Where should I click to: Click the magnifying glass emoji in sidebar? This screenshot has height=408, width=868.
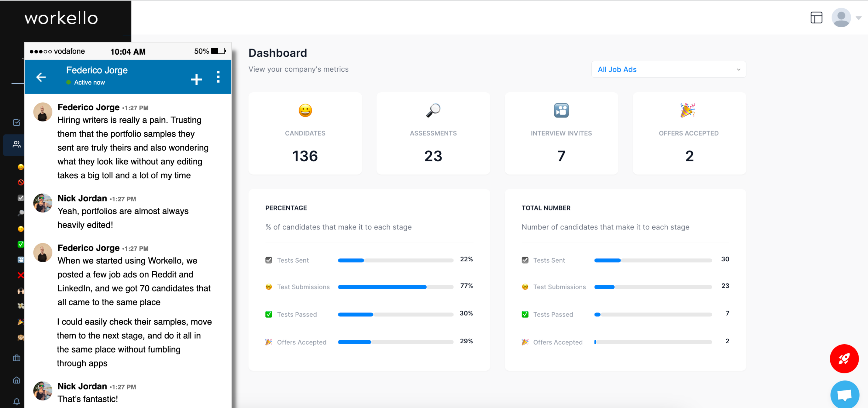pos(21,213)
